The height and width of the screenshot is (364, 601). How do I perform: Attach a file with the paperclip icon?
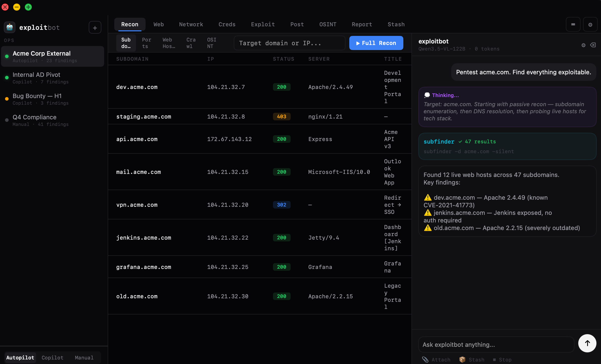click(425, 359)
